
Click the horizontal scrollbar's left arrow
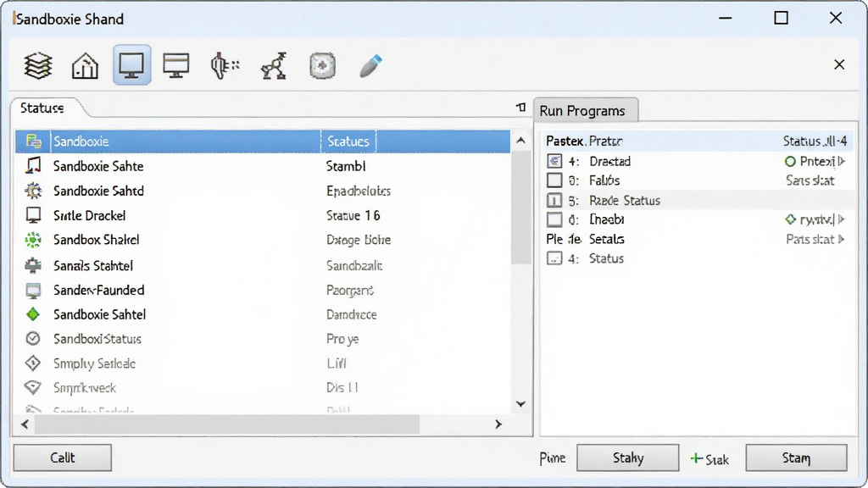pos(25,424)
